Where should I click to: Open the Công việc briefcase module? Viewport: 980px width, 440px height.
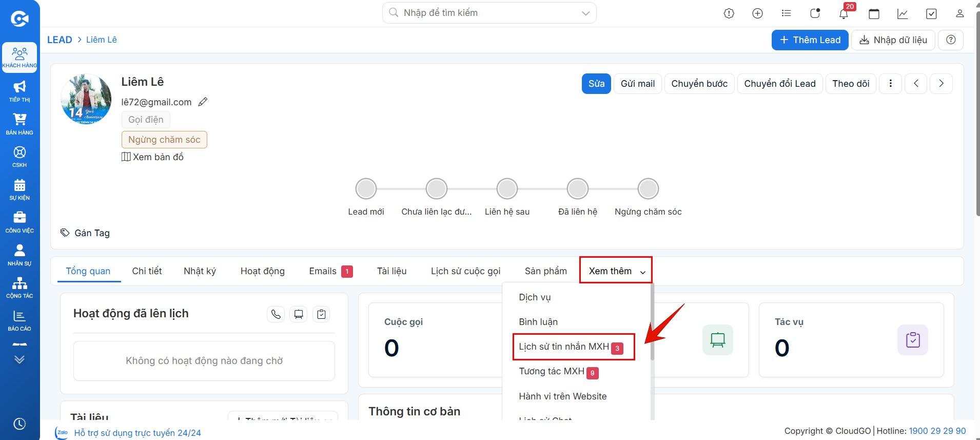click(x=19, y=222)
